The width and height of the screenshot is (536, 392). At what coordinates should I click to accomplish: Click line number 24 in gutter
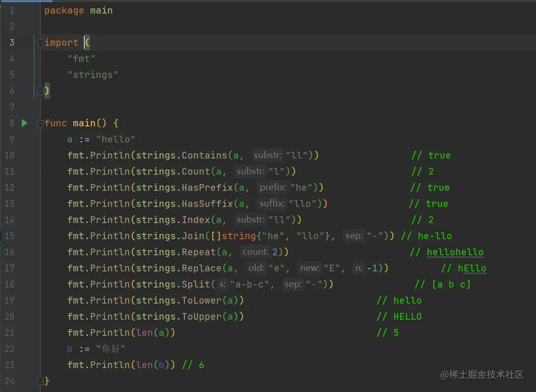tap(9, 381)
